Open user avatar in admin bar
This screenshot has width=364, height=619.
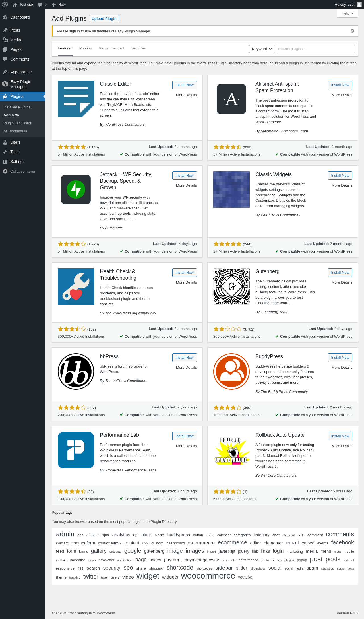coord(359,5)
